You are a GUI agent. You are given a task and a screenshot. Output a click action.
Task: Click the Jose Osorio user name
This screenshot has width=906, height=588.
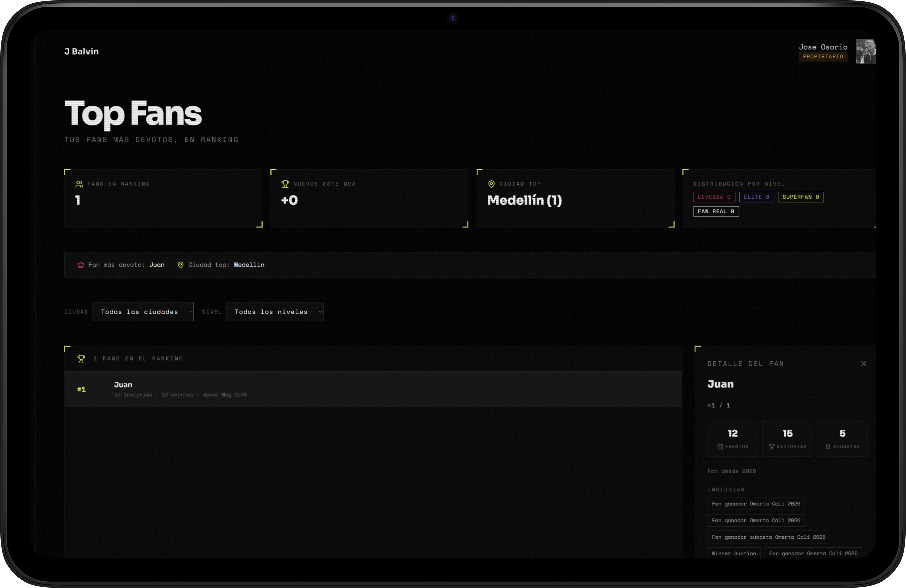pyautogui.click(x=823, y=47)
